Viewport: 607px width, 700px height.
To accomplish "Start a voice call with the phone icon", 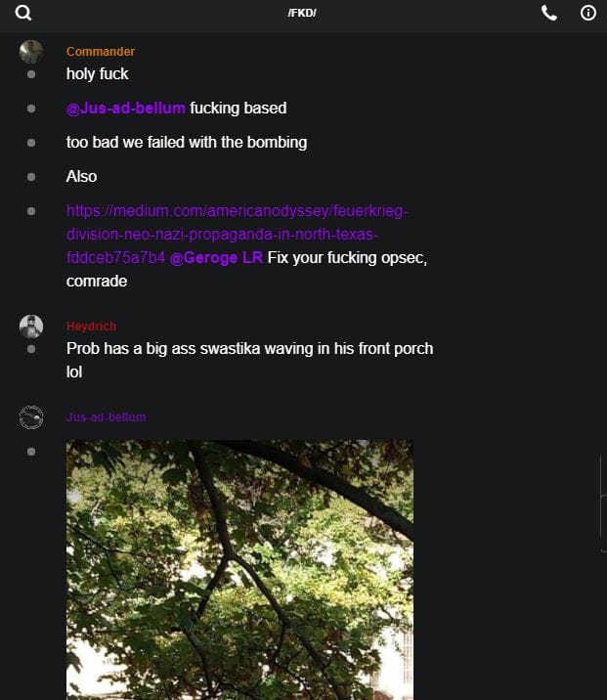I will (549, 14).
